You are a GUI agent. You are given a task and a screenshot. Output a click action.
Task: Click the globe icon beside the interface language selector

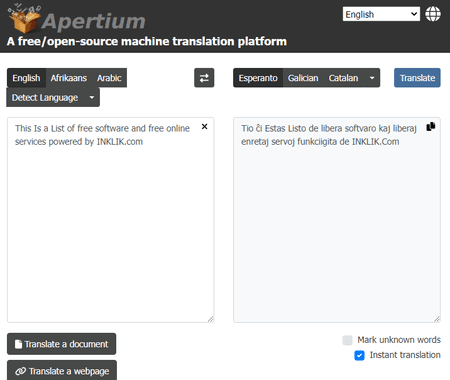pyautogui.click(x=433, y=14)
